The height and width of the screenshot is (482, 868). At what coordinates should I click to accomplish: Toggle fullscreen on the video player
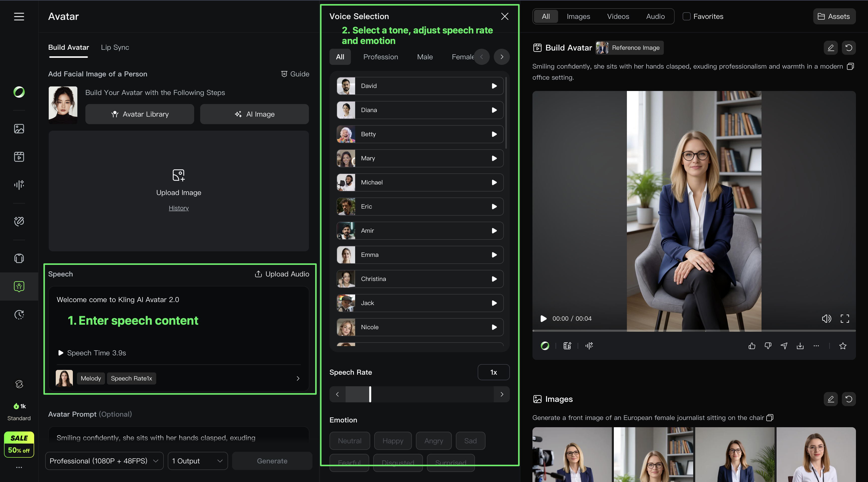point(844,318)
